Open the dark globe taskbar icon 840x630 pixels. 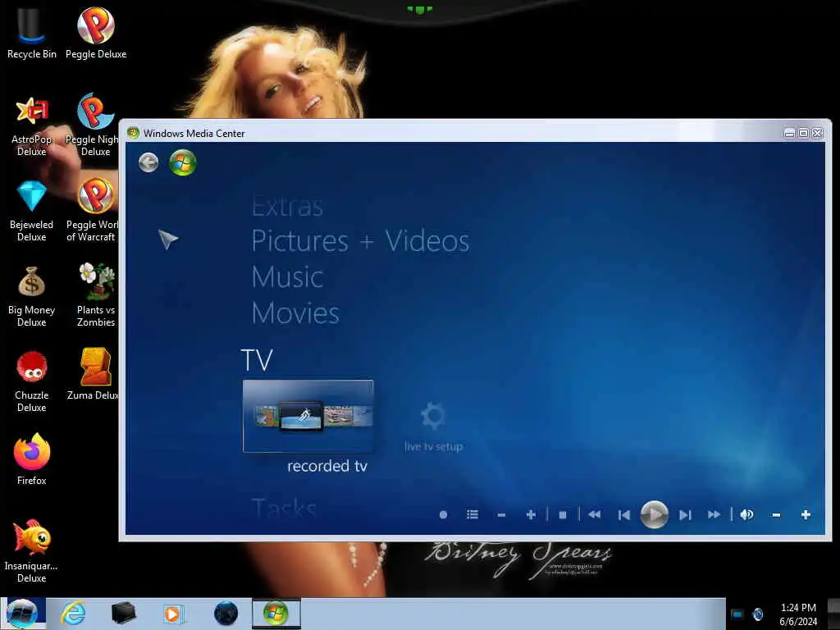[226, 614]
